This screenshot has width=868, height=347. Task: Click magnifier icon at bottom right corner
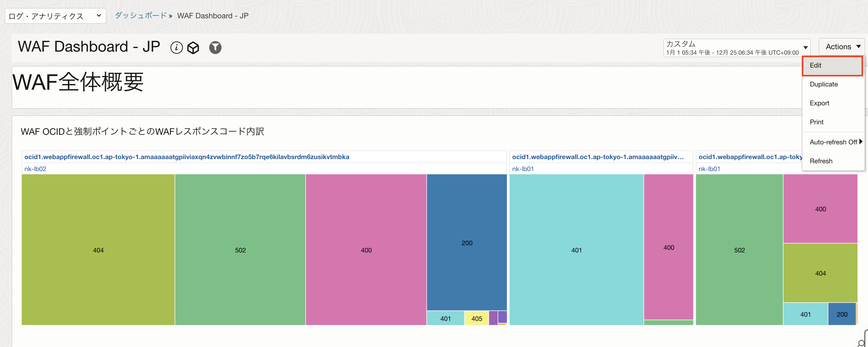point(862,343)
